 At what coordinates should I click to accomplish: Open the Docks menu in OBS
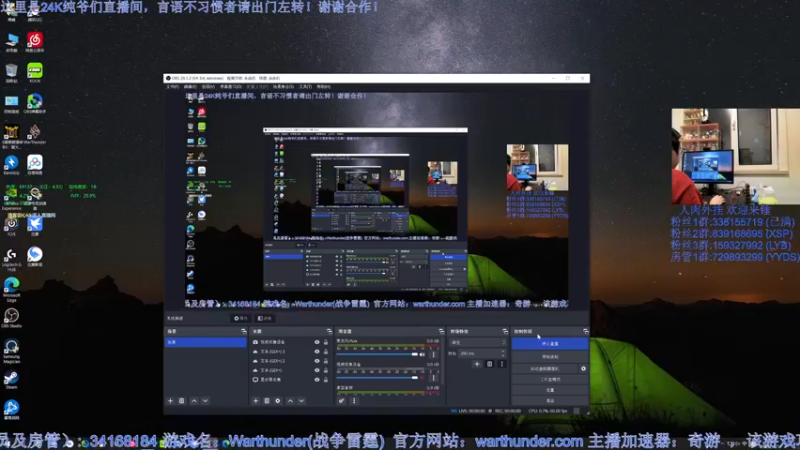point(231,87)
